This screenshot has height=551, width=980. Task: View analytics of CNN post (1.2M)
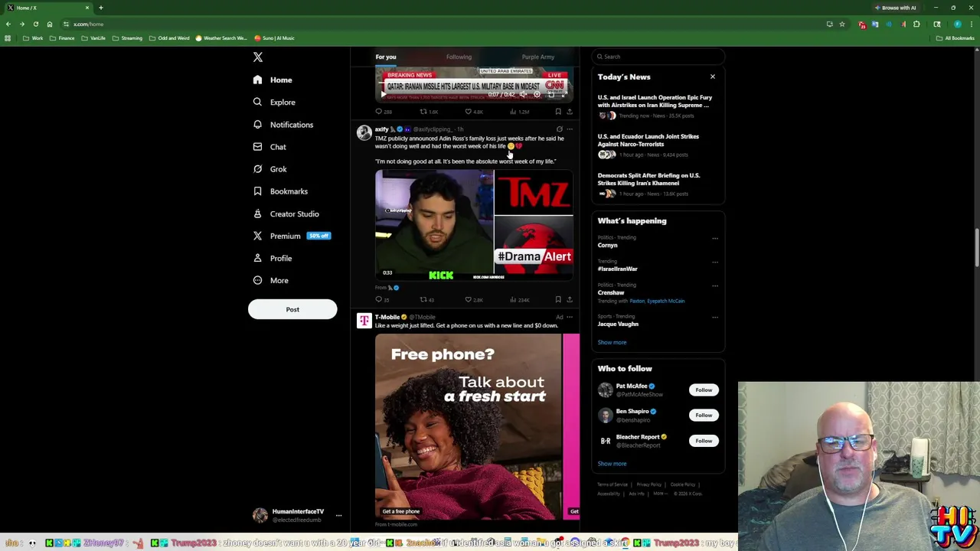518,112
